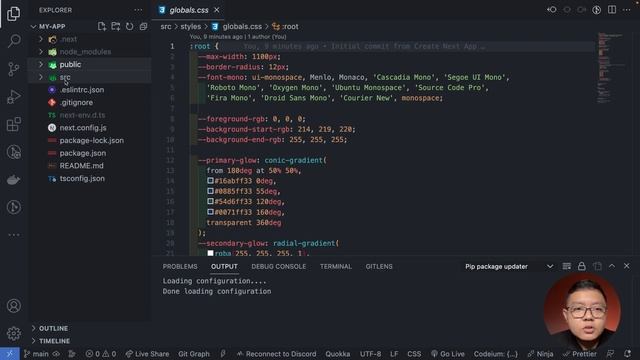640x360 pixels.
Task: Click Reconnect to Discord
Action: (276, 354)
